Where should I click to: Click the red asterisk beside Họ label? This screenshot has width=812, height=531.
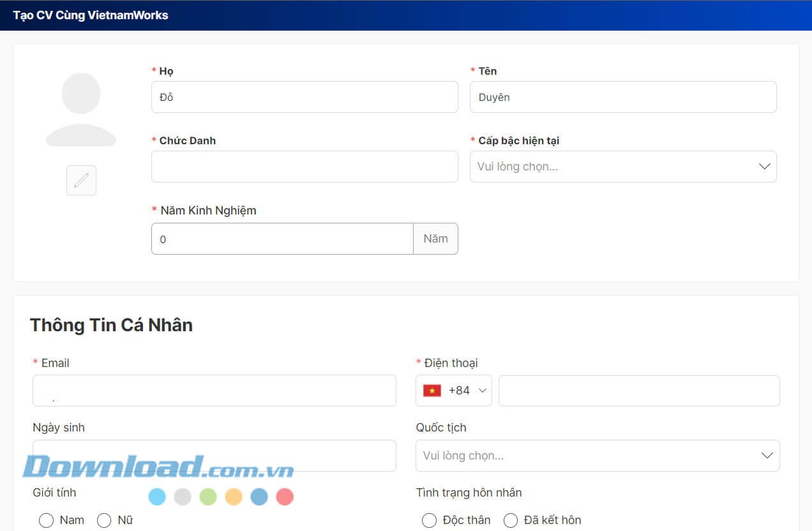(154, 70)
